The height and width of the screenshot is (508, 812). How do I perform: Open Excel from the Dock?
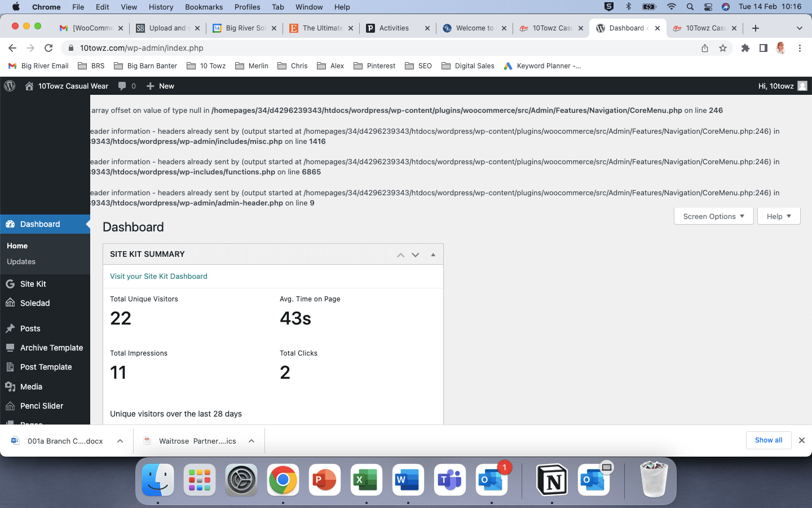click(367, 480)
